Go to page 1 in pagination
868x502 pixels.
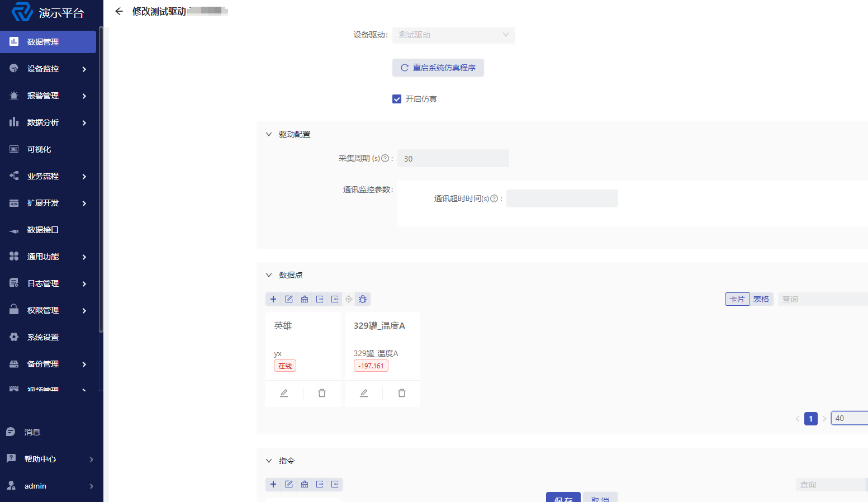click(x=811, y=418)
